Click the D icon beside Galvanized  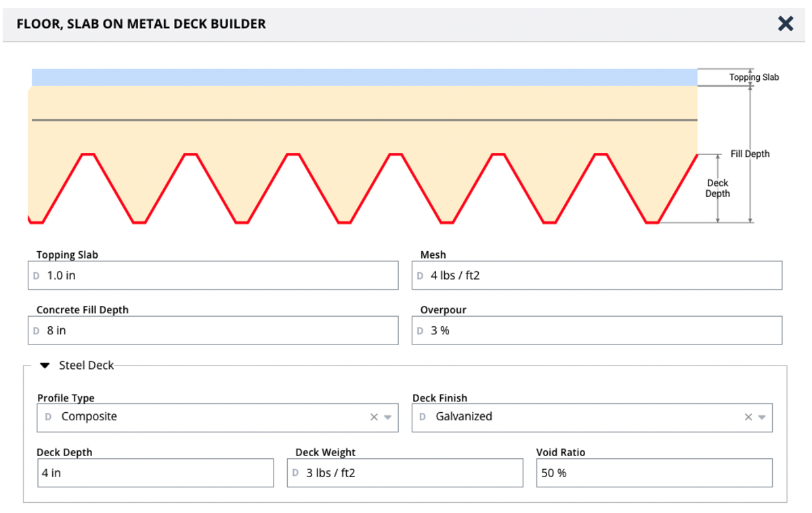coord(423,417)
